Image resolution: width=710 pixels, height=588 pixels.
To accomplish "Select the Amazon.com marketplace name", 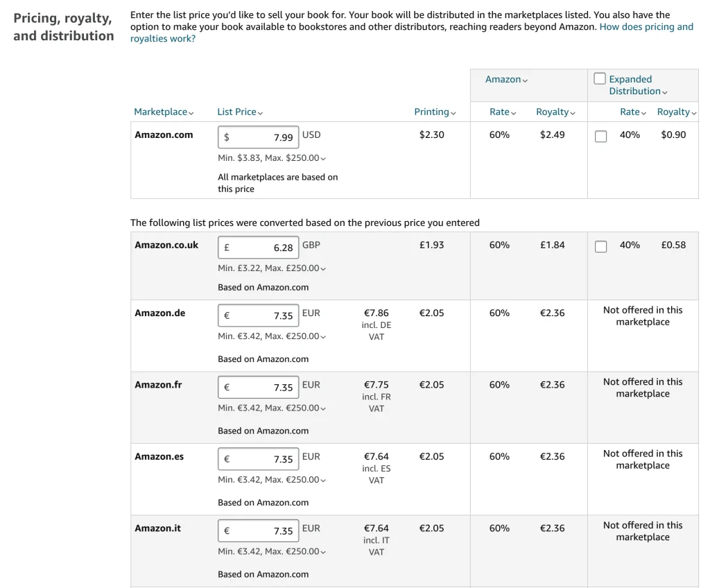I will click(164, 135).
